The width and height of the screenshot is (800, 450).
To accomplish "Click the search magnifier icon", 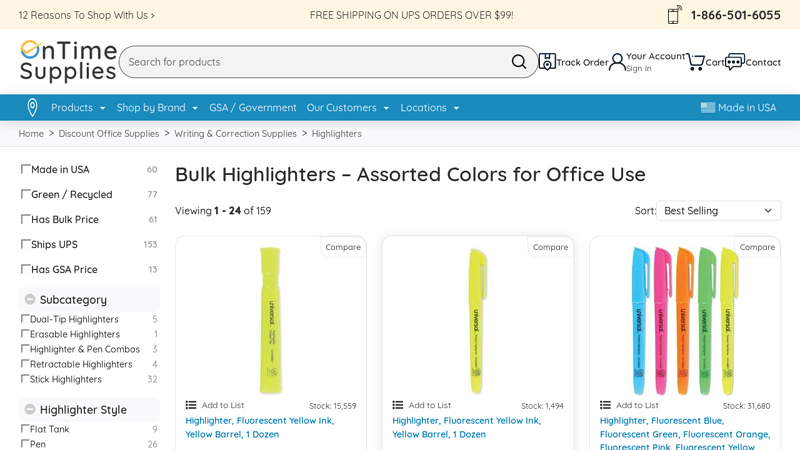I will click(x=518, y=62).
